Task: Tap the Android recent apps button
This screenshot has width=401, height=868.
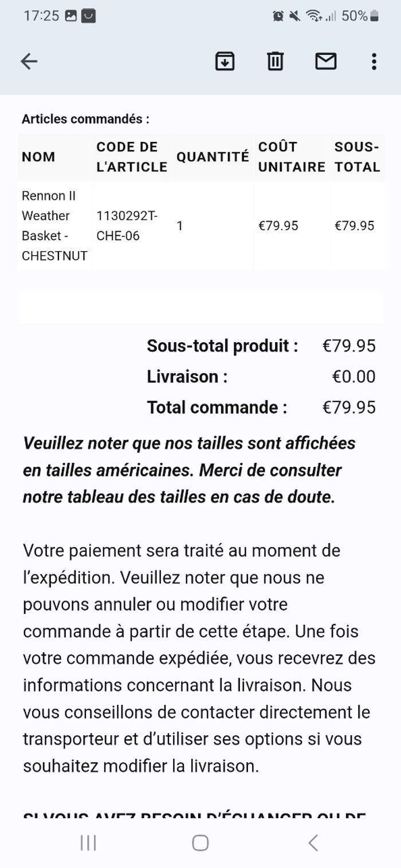Action: [88, 842]
